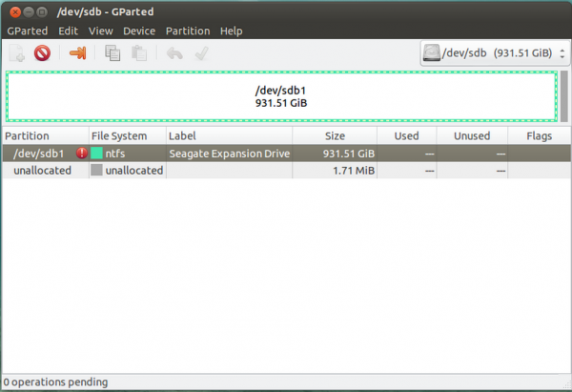This screenshot has width=572, height=392.
Task: Click the ntfs green color swatch
Action: pyautogui.click(x=96, y=153)
